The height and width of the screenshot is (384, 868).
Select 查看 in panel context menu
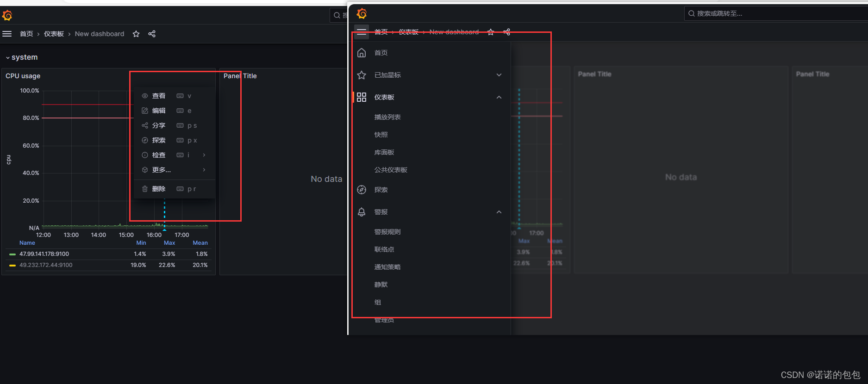(x=175, y=96)
